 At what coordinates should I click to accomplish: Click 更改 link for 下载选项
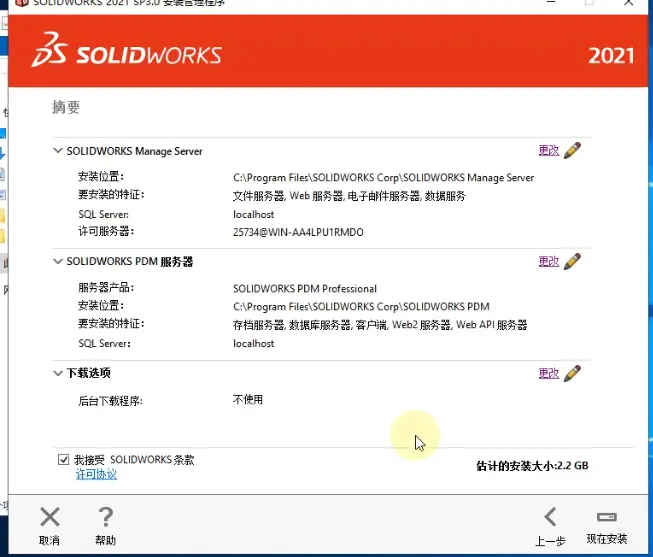tap(549, 373)
